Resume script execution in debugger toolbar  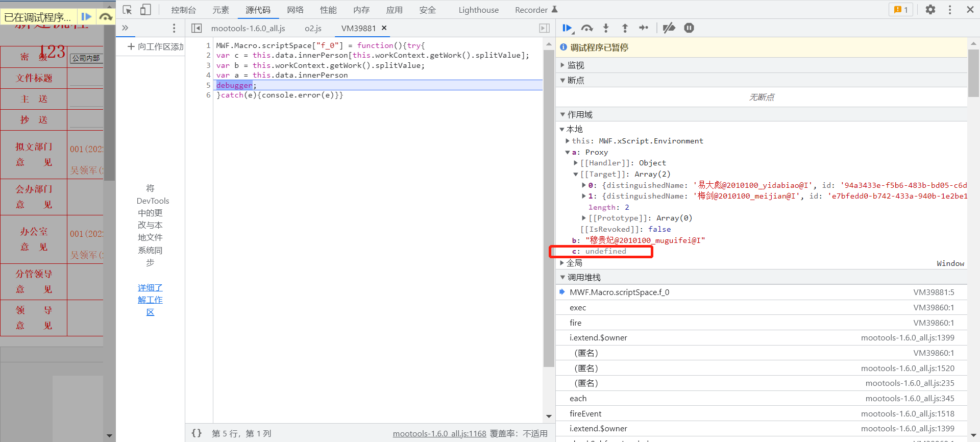567,28
